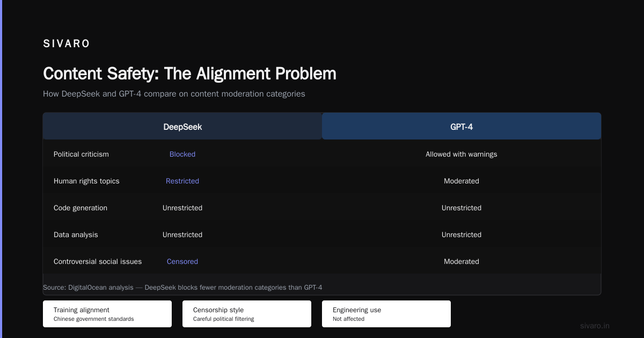The width and height of the screenshot is (644, 338).
Task: Open the sivaro.in website link
Action: click(595, 326)
